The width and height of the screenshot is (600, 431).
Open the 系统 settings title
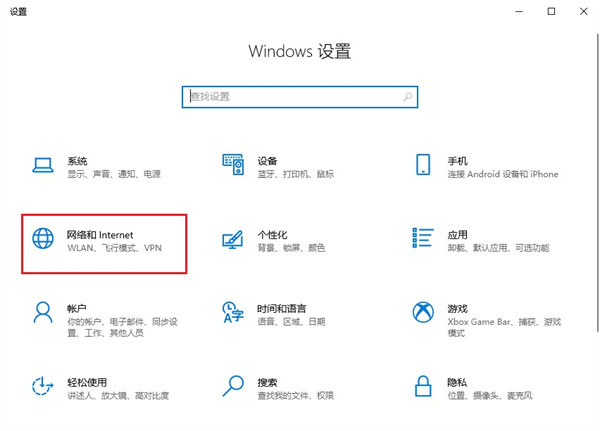(77, 161)
